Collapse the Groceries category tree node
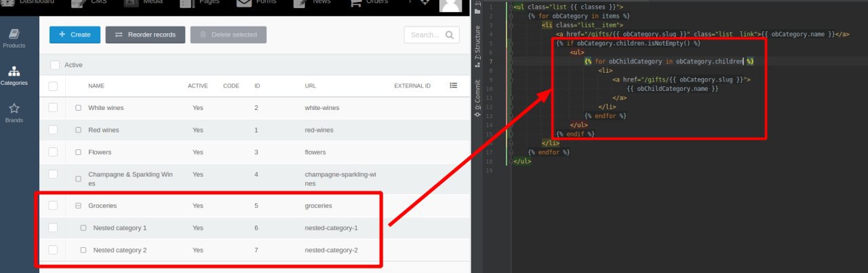Screen dimensions: 868x273 (78, 205)
